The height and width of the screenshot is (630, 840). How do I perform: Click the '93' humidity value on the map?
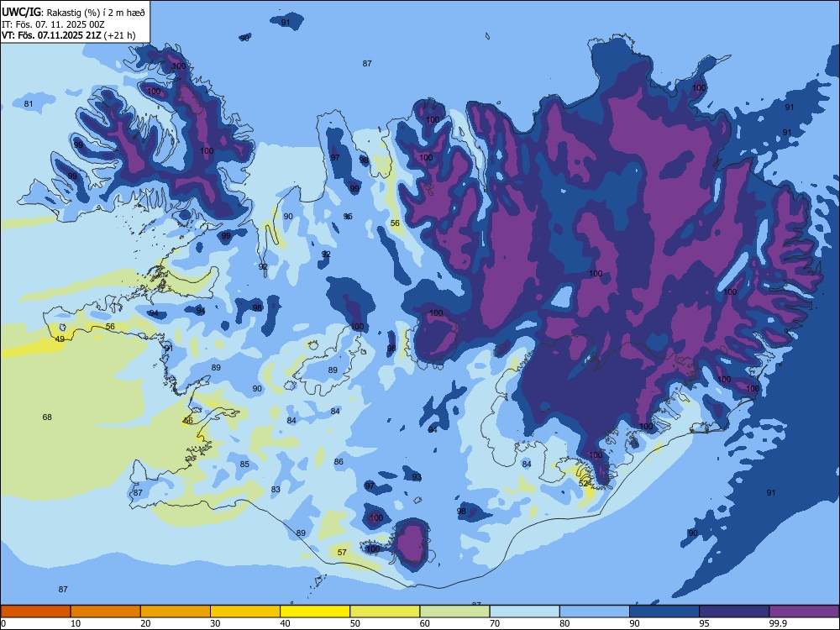(x=417, y=477)
